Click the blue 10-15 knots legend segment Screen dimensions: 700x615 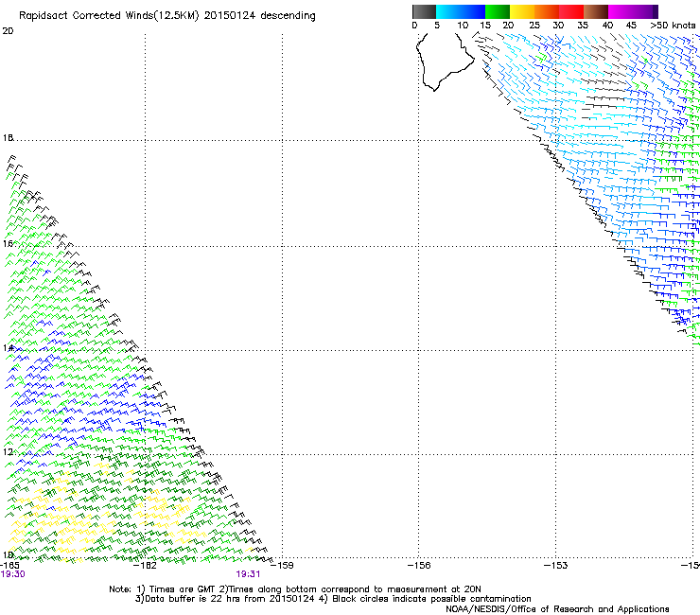(473, 11)
